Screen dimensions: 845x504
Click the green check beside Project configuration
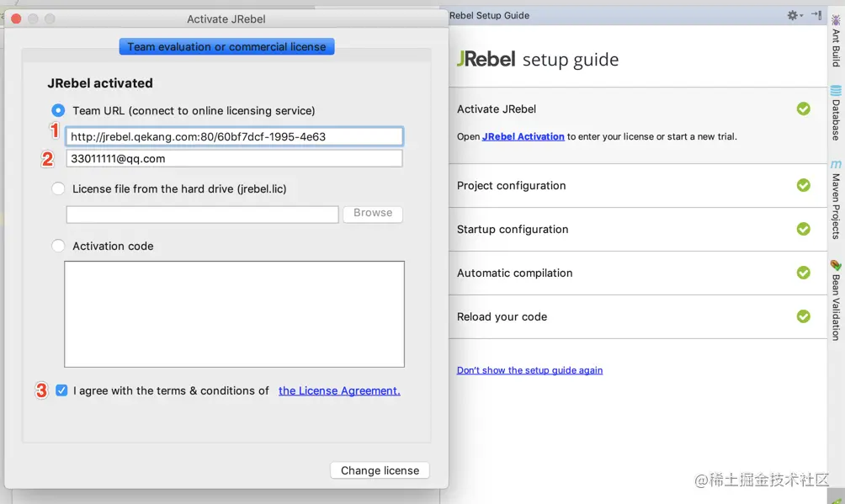tap(804, 185)
